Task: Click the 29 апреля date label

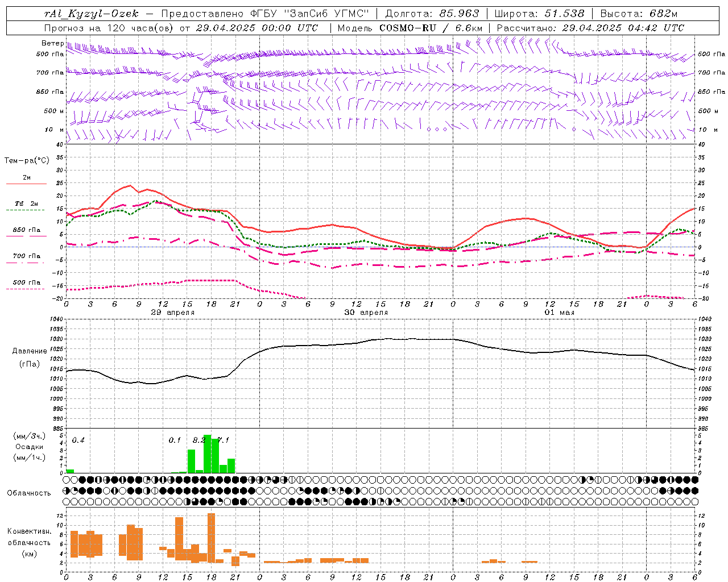Action: tap(172, 313)
